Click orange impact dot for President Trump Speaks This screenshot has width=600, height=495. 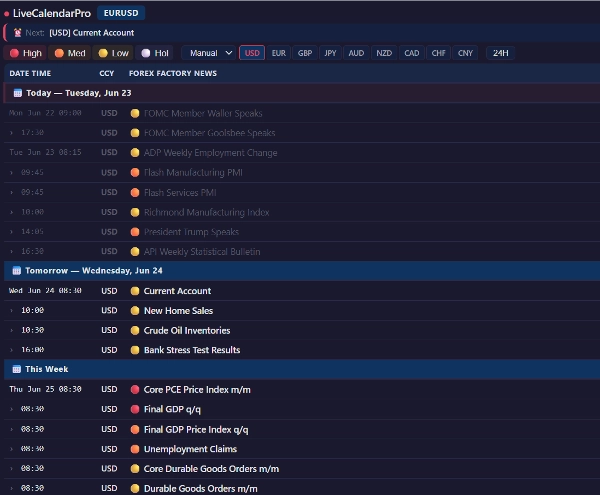click(135, 232)
